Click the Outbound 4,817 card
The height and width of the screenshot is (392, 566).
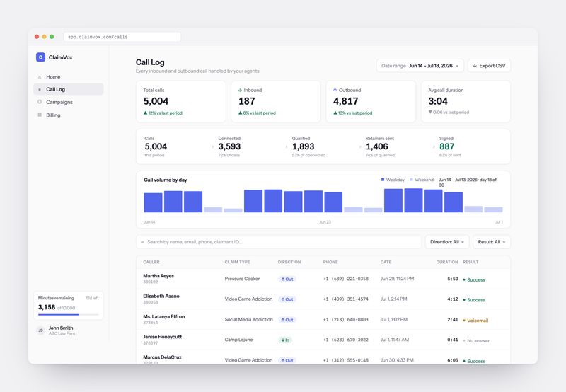371,101
